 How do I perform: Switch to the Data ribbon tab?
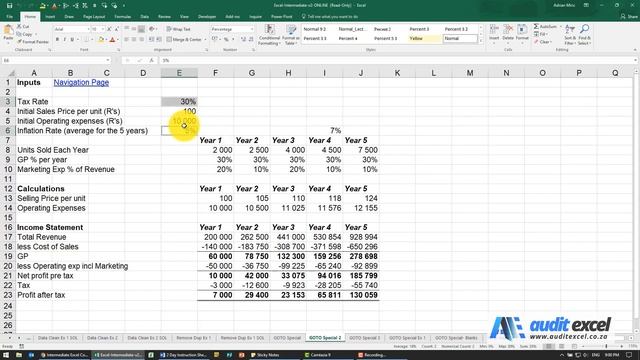pos(144,17)
